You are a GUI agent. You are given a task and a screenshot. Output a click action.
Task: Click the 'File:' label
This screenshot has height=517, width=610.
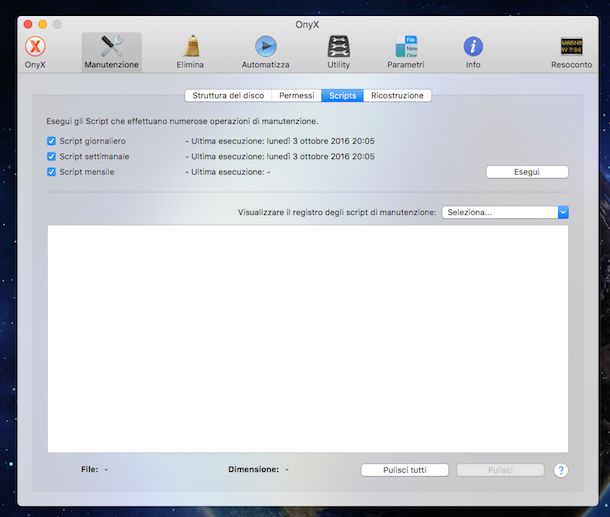pyautogui.click(x=89, y=470)
